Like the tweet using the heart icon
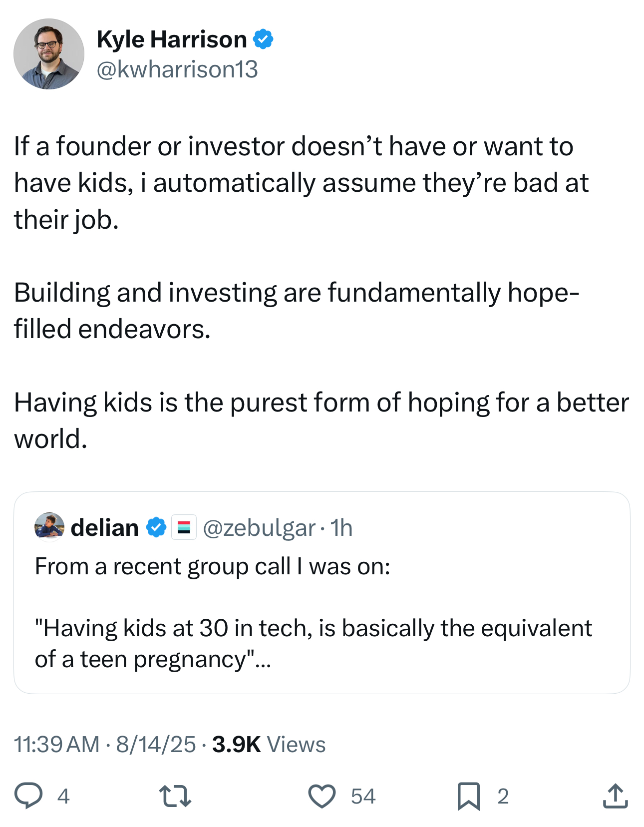Image resolution: width=644 pixels, height=827 pixels. click(323, 796)
